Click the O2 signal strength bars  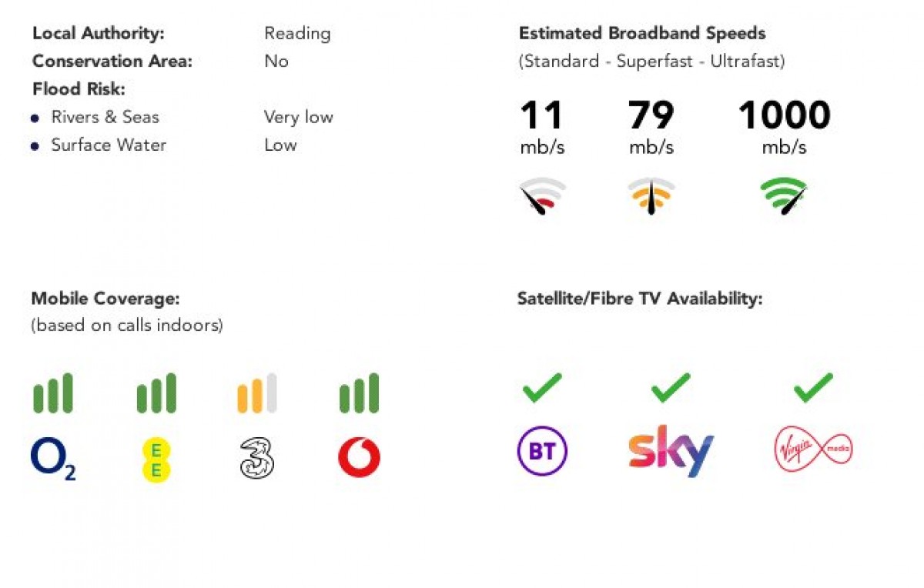(x=53, y=394)
